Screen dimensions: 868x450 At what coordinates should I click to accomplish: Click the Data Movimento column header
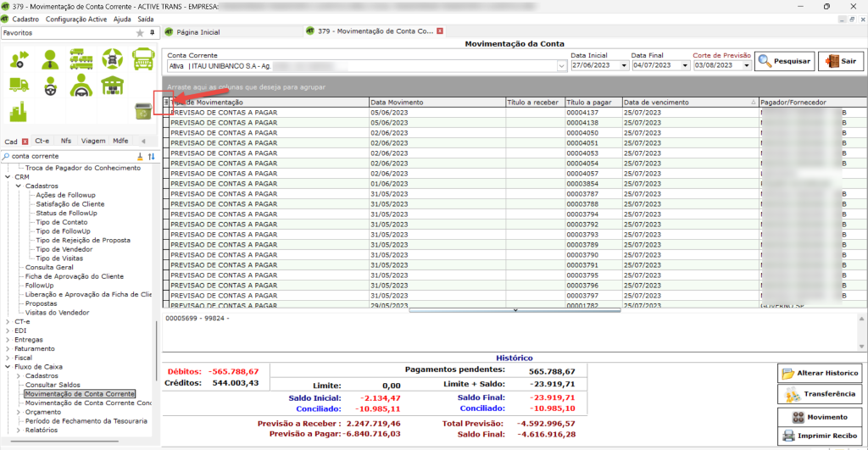pyautogui.click(x=437, y=103)
